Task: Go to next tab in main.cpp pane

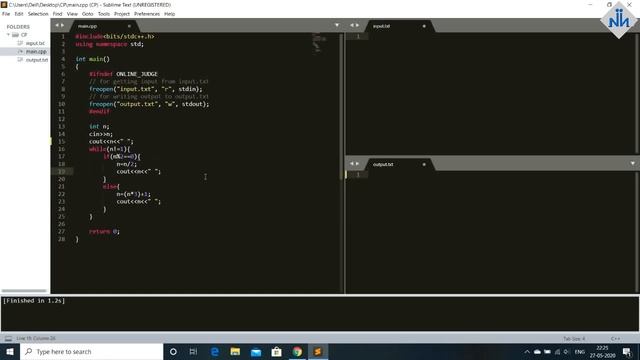Action: 62,25
